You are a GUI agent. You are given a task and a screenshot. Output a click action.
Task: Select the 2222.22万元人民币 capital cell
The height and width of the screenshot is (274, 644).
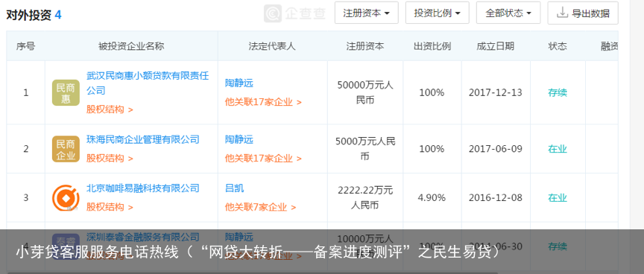click(x=365, y=198)
